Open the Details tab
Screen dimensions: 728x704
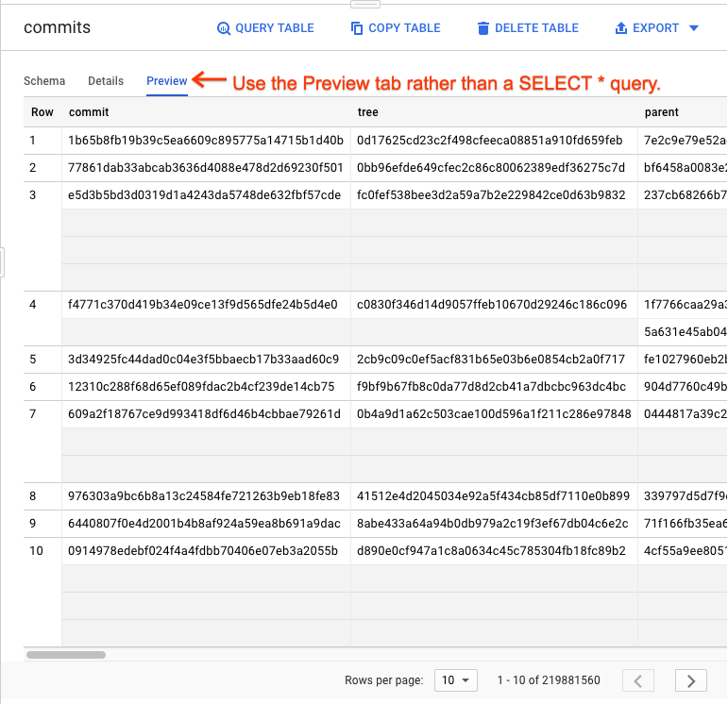pos(106,81)
